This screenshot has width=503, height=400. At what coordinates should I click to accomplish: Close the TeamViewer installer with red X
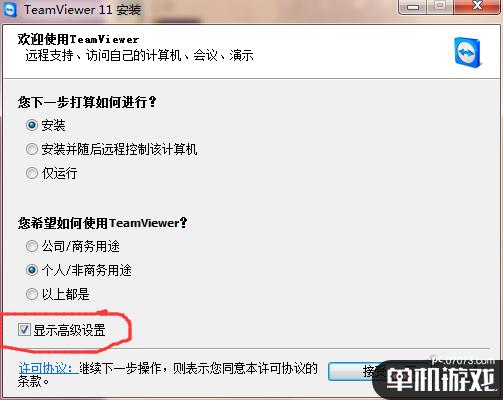477,7
